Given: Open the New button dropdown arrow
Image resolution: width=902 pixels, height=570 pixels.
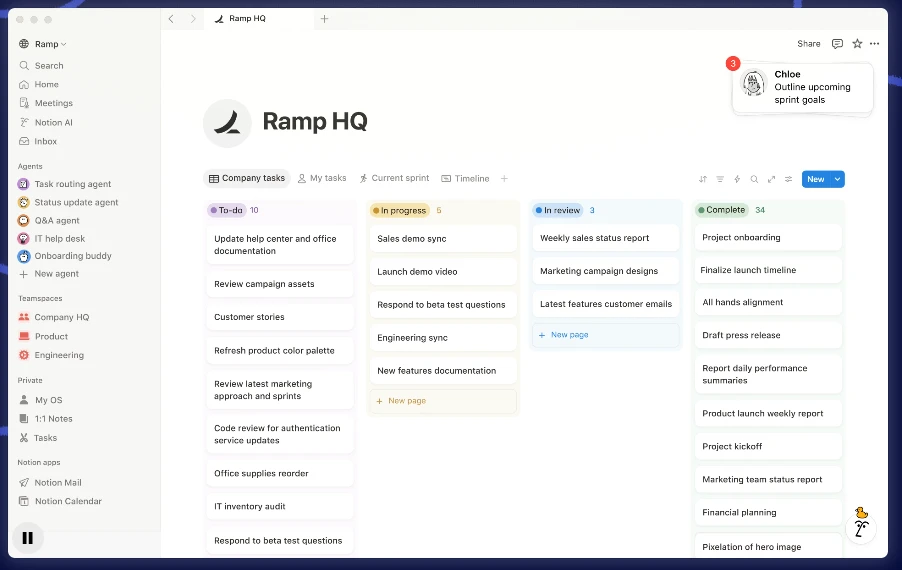Looking at the screenshot, I should tap(838, 179).
